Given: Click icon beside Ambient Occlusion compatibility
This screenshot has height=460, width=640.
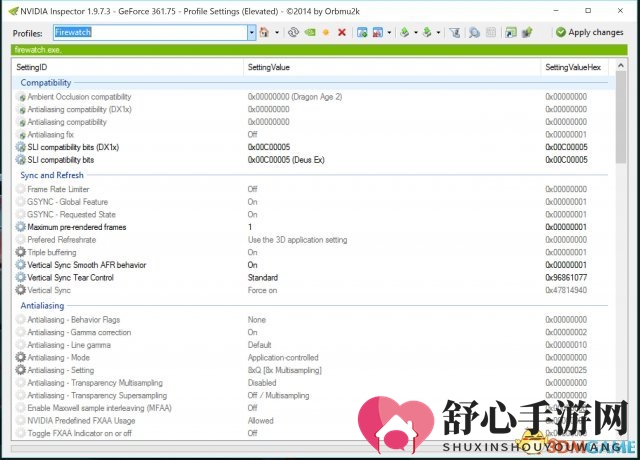Looking at the screenshot, I should 22,97.
